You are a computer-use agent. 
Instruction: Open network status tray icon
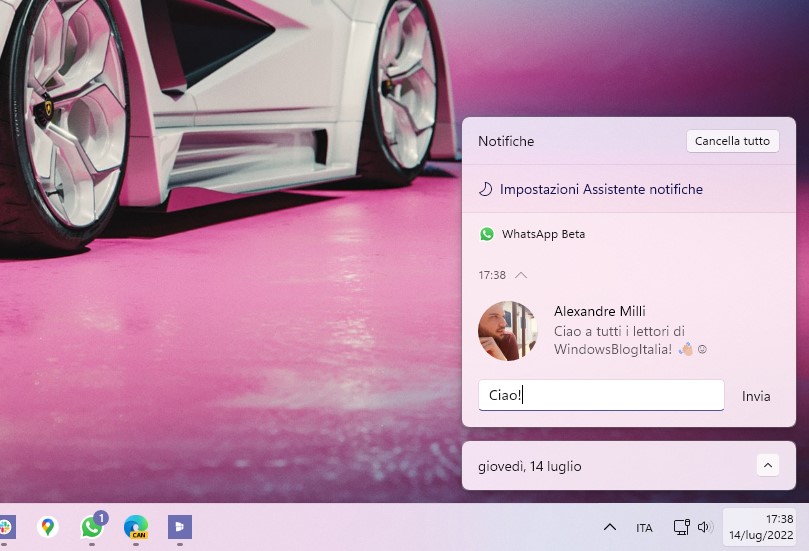click(x=682, y=527)
